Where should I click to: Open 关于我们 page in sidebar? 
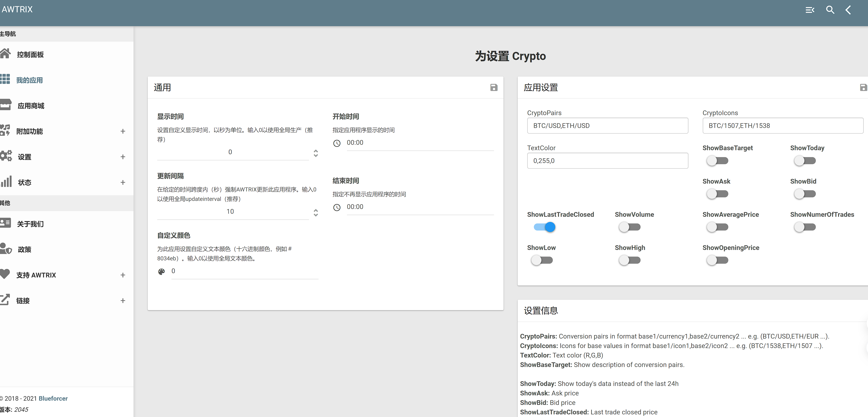(x=30, y=224)
